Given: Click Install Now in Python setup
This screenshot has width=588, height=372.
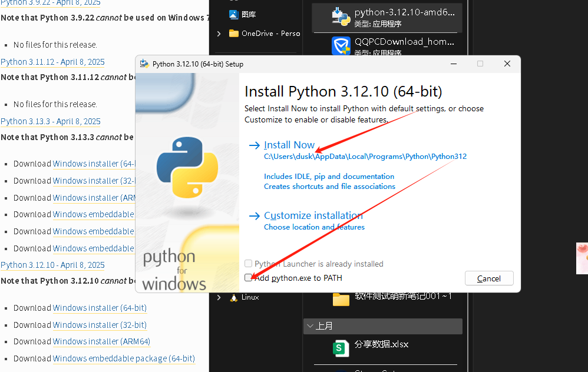Looking at the screenshot, I should point(289,145).
